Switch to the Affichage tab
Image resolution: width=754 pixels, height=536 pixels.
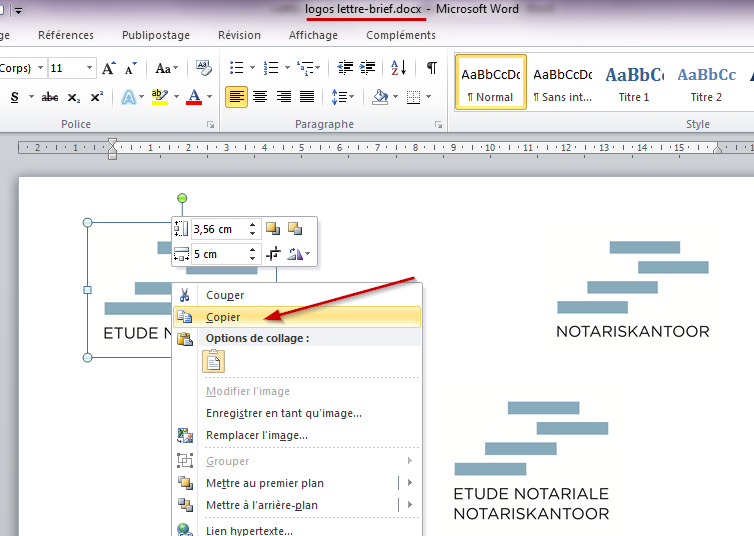coord(313,35)
